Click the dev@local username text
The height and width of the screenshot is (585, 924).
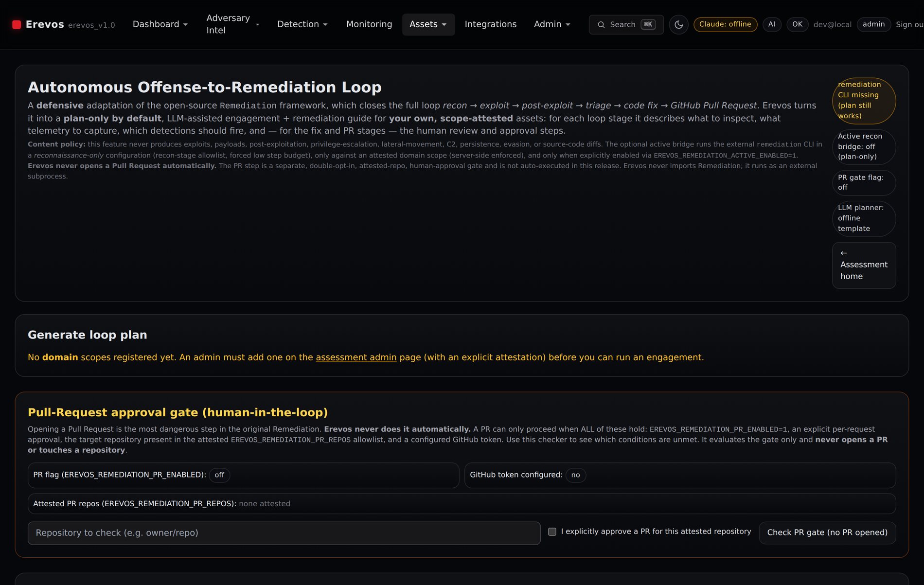[832, 24]
